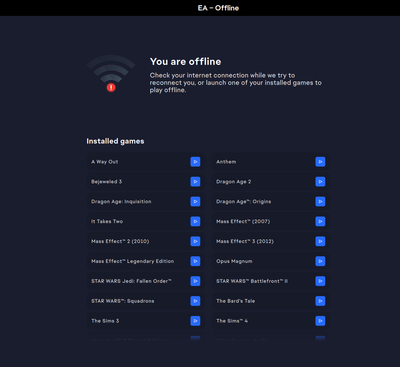This screenshot has width=400, height=367.
Task: Select the Dragon Age: Inquisition title
Action: [x=121, y=201]
